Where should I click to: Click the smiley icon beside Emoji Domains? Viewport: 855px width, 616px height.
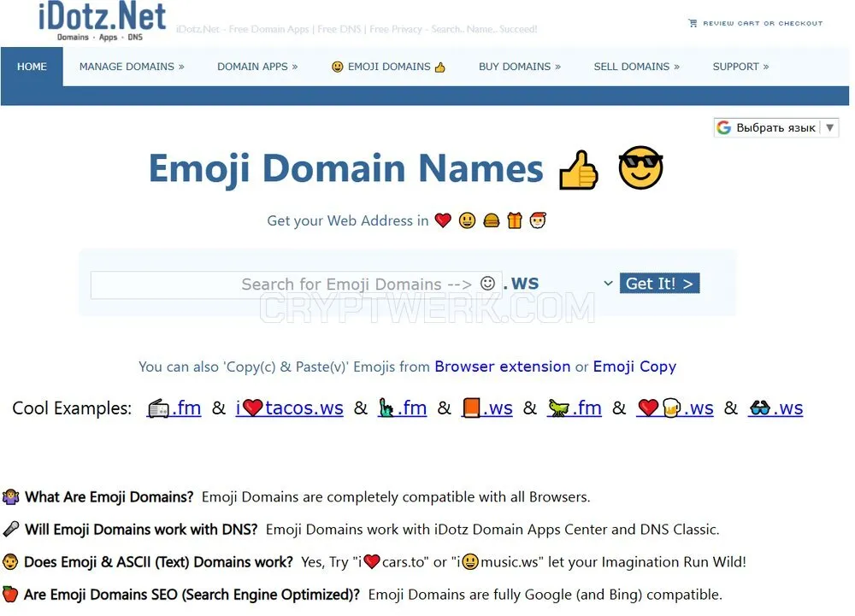click(x=338, y=67)
